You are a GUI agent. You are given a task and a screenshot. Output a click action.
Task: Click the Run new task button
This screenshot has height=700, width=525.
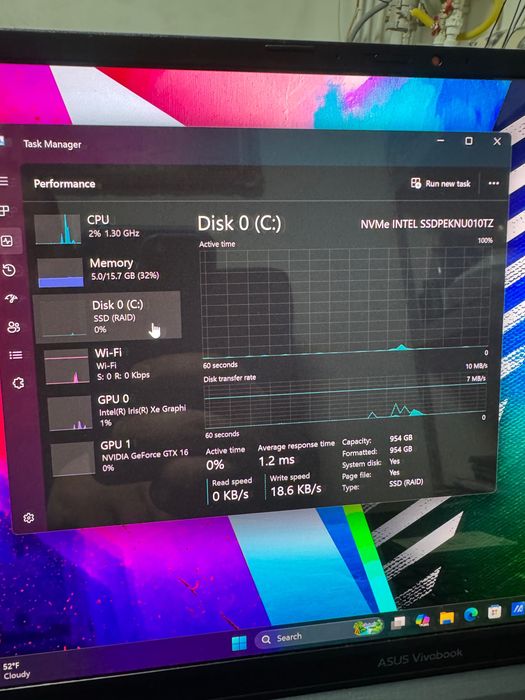441,183
